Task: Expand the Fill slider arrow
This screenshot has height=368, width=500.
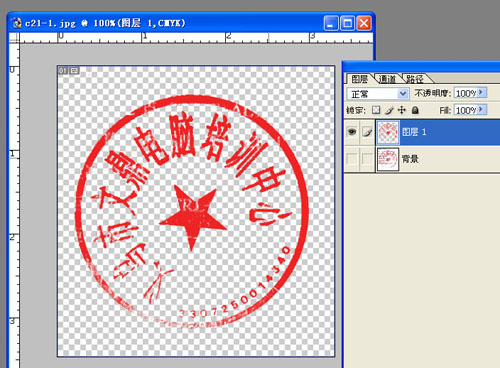Action: pyautogui.click(x=482, y=109)
